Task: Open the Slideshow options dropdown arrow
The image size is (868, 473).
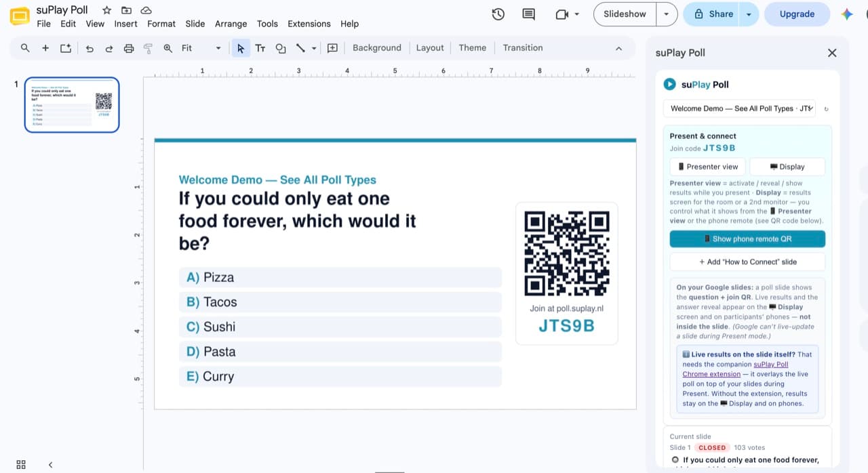Action: pyautogui.click(x=667, y=14)
